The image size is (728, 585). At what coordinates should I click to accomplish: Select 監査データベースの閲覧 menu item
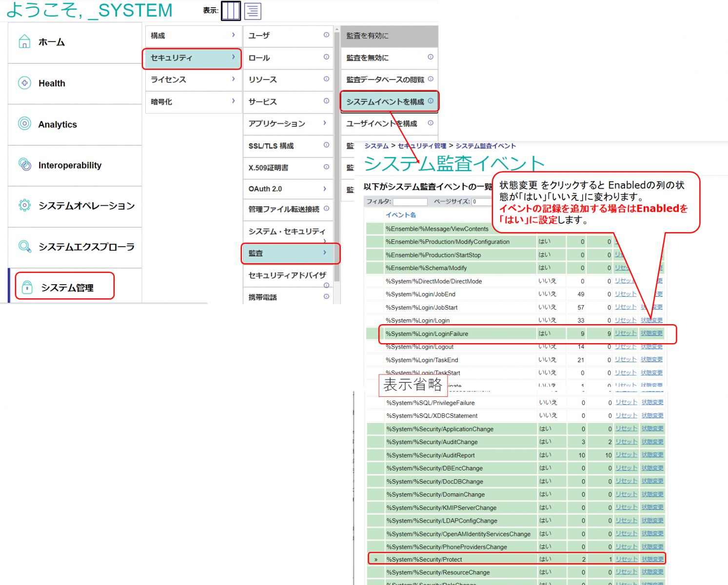385,79
